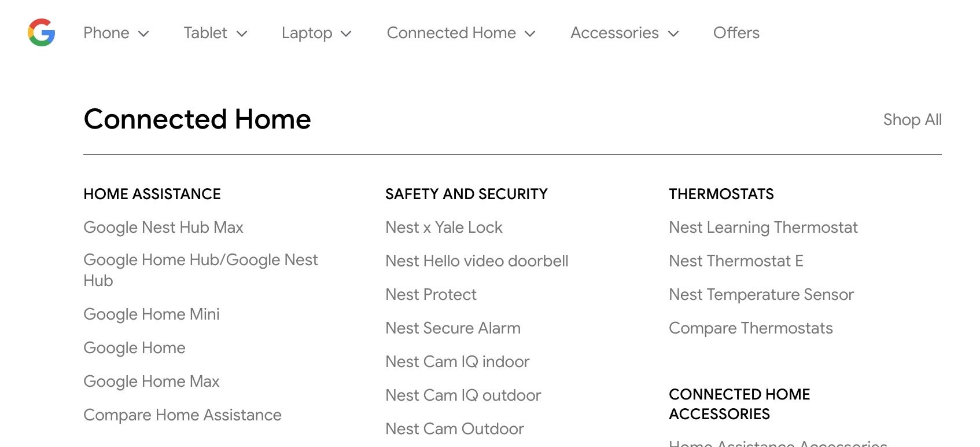
Task: Open Nest Cam IQ outdoor link
Action: coord(463,395)
